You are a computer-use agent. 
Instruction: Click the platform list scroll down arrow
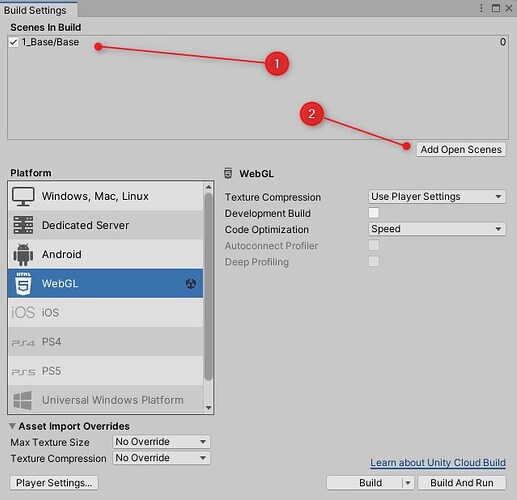209,408
